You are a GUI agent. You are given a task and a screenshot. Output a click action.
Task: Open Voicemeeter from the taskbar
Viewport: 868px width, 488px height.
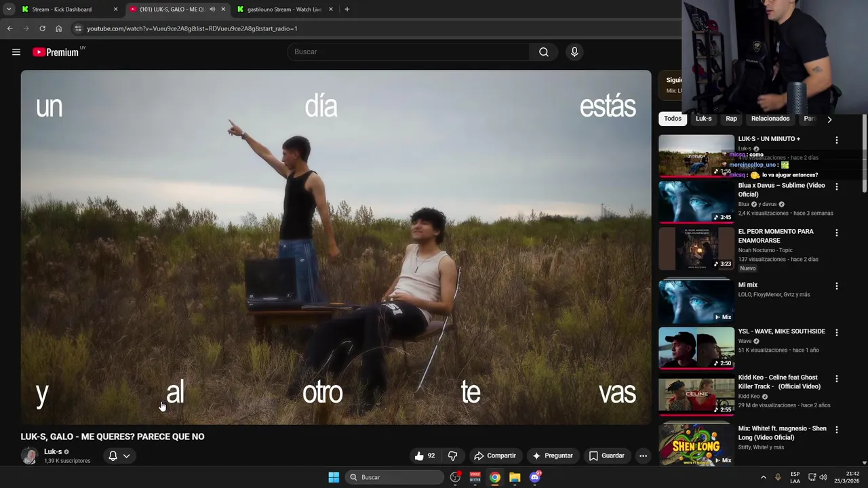tap(475, 477)
